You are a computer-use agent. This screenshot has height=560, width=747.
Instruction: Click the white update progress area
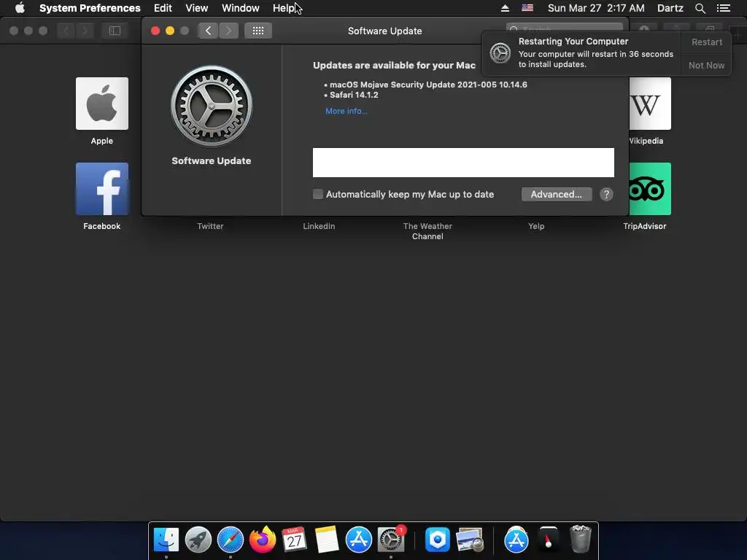pyautogui.click(x=463, y=163)
